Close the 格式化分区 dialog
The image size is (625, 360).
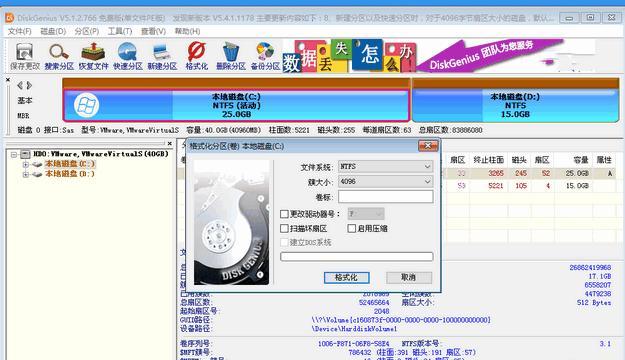pyautogui.click(x=428, y=146)
